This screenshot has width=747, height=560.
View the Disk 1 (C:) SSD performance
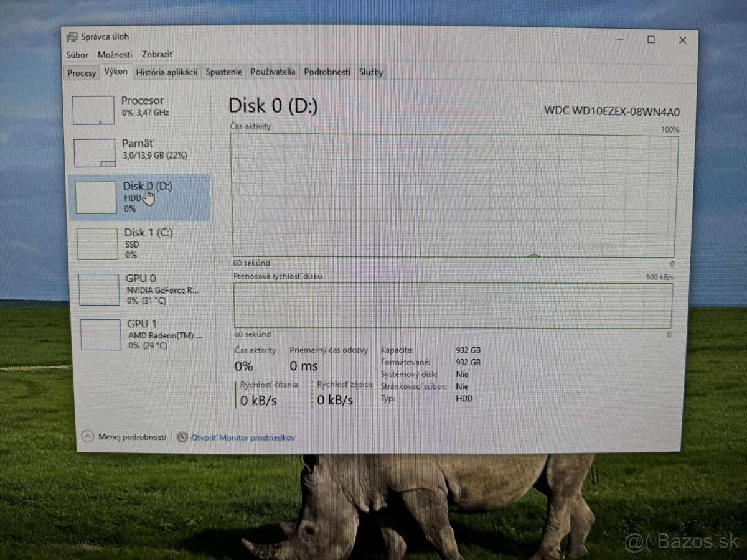pos(142,243)
